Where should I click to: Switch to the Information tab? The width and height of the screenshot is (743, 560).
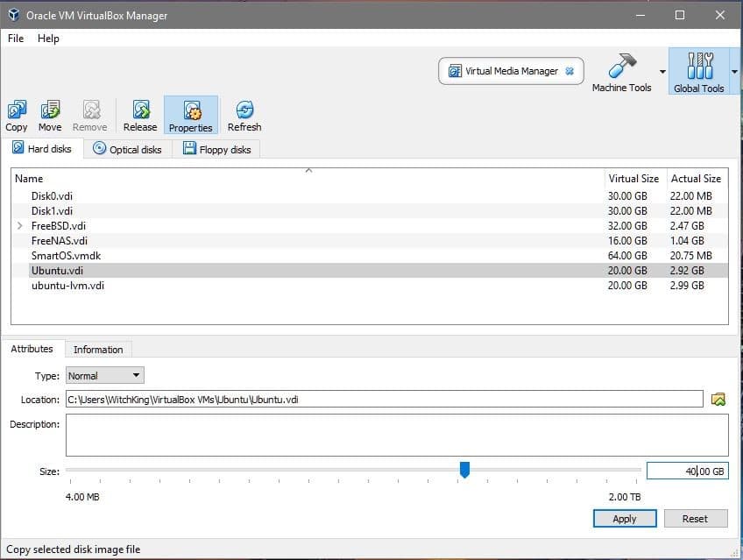pos(98,350)
